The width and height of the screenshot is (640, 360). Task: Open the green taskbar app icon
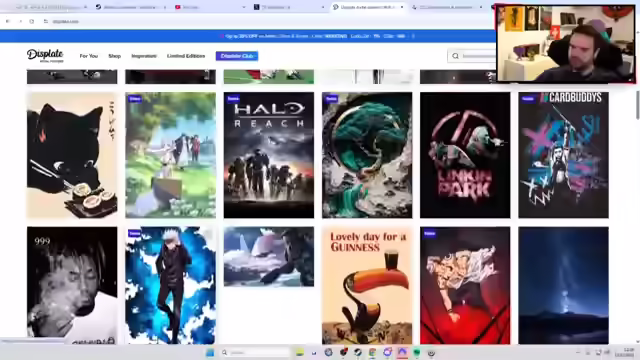click(417, 352)
